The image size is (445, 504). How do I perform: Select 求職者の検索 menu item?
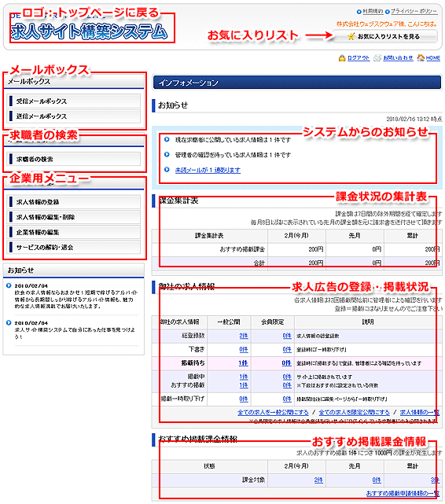tap(74, 159)
